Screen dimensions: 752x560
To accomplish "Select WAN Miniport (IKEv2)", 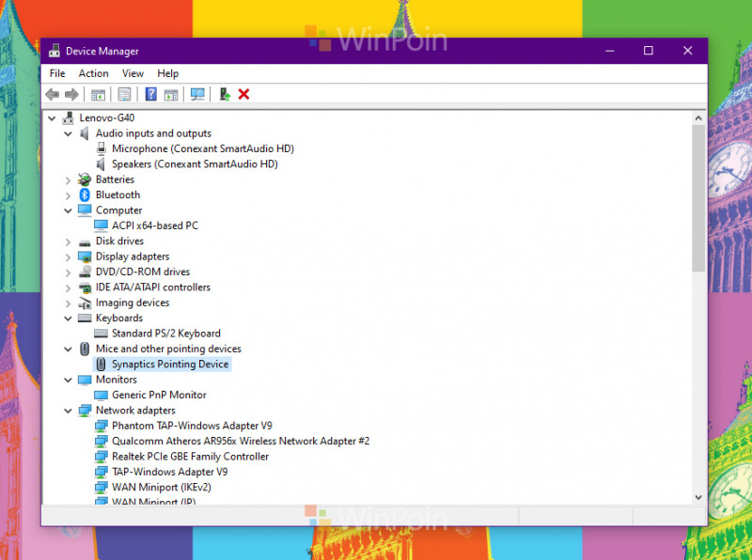I will click(x=161, y=487).
